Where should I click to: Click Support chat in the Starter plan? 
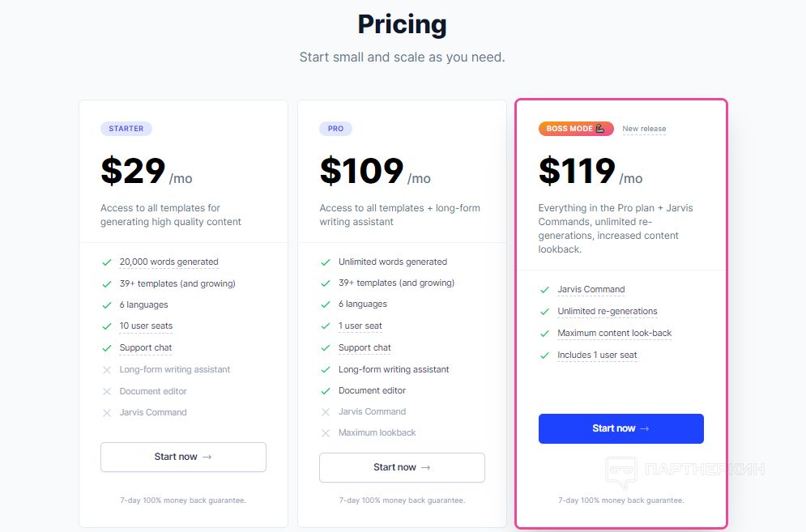(x=146, y=347)
